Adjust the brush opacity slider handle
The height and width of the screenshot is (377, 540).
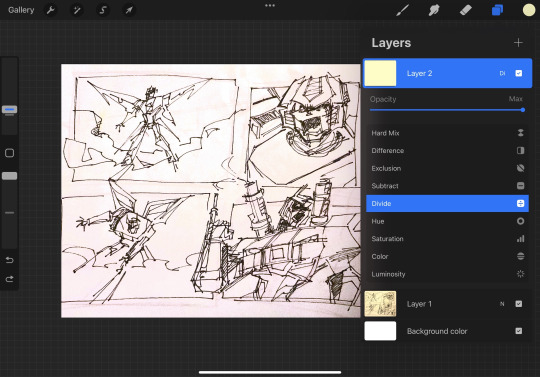(x=9, y=176)
